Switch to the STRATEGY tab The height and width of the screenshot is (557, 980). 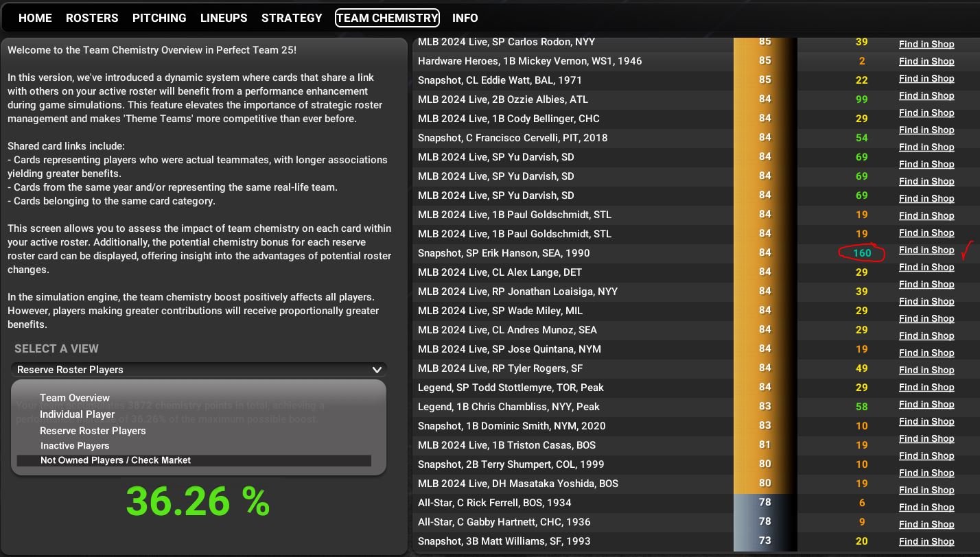pos(292,18)
